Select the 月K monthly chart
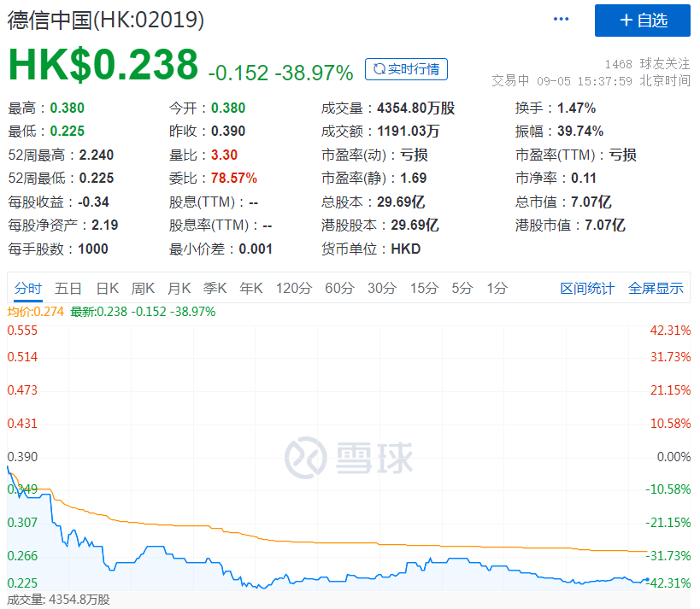Image resolution: width=700 pixels, height=609 pixels. point(178,289)
